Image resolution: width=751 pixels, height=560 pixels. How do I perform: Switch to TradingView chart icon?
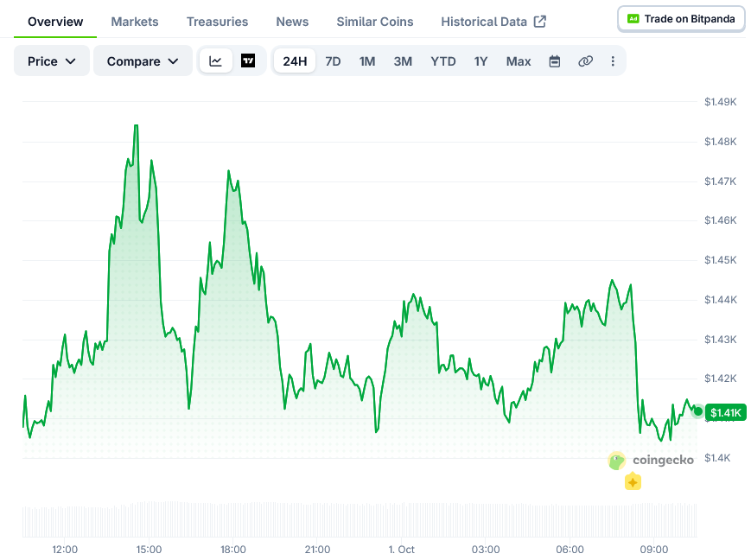pos(248,60)
